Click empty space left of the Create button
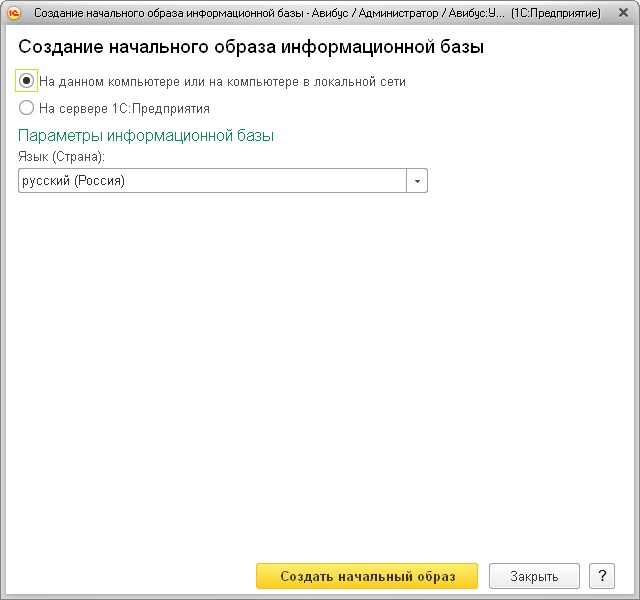The image size is (640, 600). click(130, 576)
